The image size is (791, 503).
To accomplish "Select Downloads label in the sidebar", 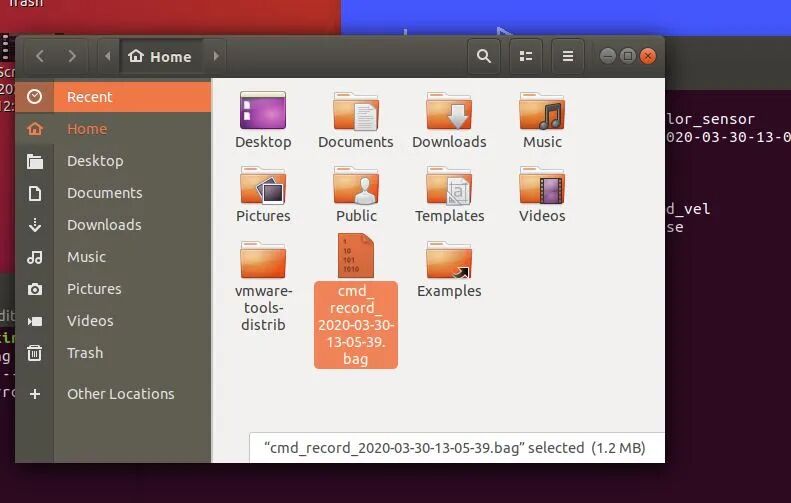I will tap(104, 225).
